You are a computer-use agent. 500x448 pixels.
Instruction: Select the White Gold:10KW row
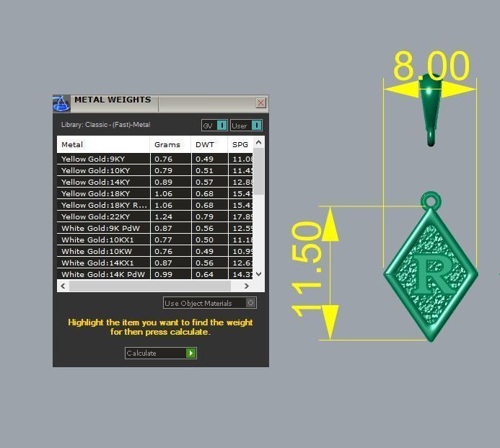point(155,251)
